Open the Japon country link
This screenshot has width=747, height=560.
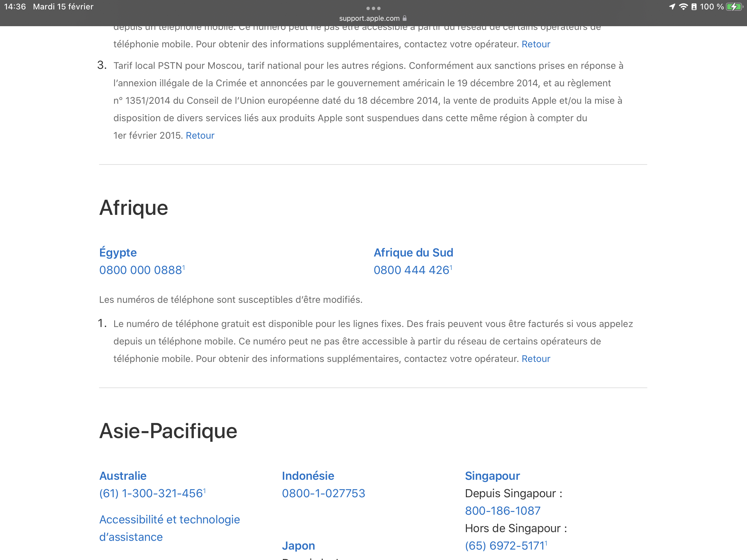[x=298, y=546]
